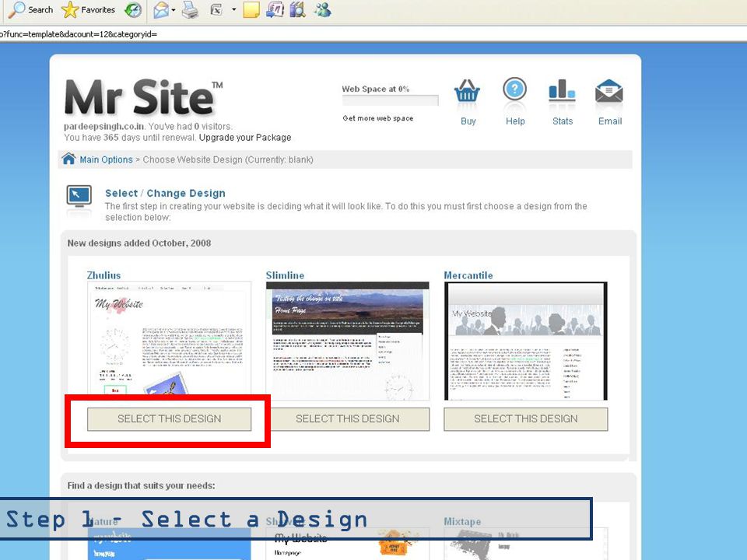Click Upgrade your Package link
The height and width of the screenshot is (560, 747).
tap(245, 138)
